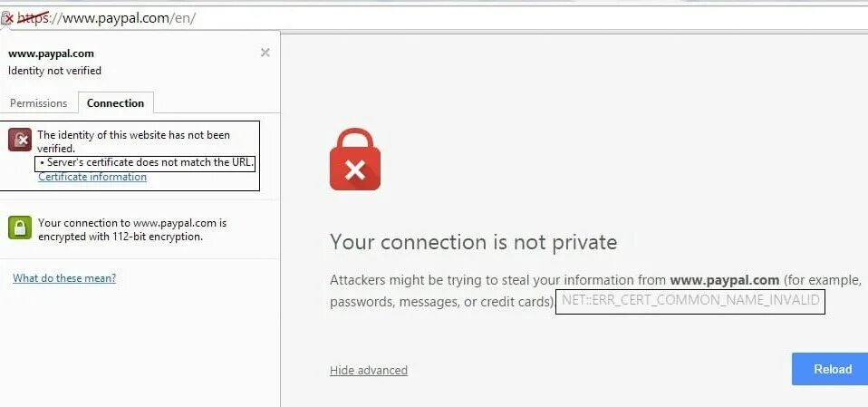The image size is (868, 407).
Task: Open the 'What do these mean?' link
Action: [64, 278]
